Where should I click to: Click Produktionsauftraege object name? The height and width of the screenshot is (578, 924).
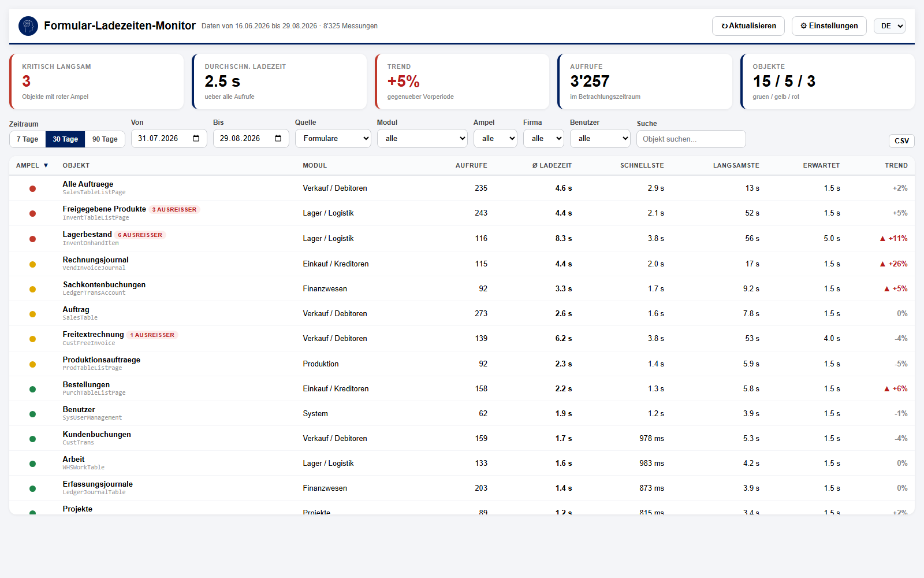pos(102,360)
